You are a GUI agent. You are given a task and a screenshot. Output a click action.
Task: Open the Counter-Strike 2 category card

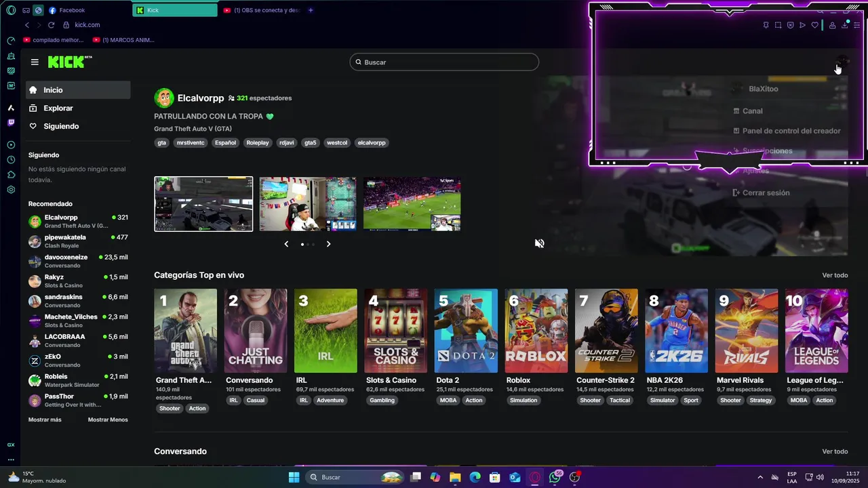click(606, 331)
